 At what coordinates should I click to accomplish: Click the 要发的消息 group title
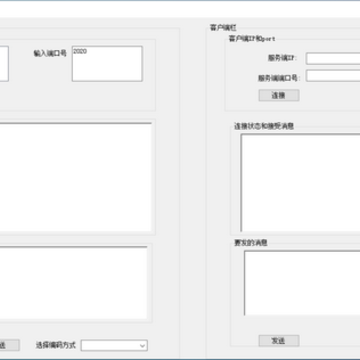251,243
